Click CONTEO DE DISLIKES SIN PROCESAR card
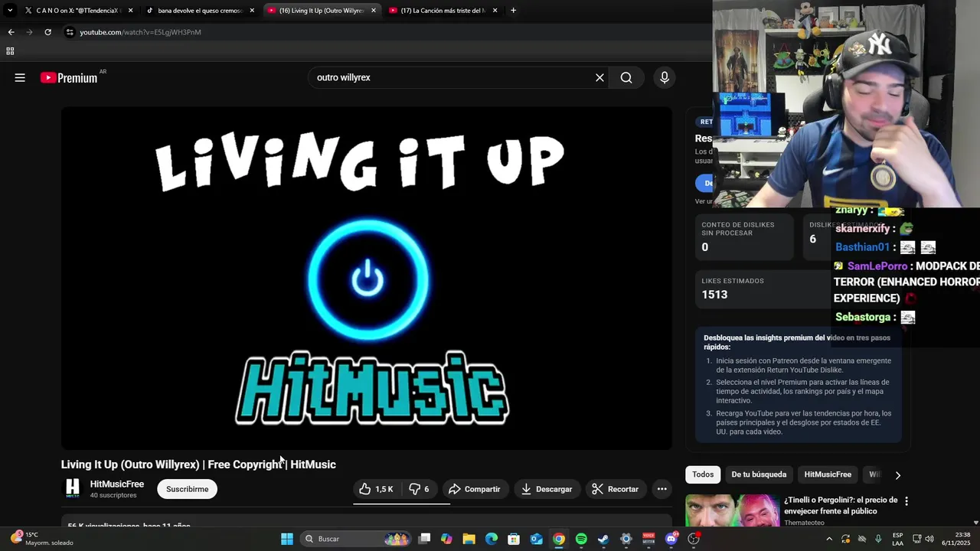 tap(744, 237)
